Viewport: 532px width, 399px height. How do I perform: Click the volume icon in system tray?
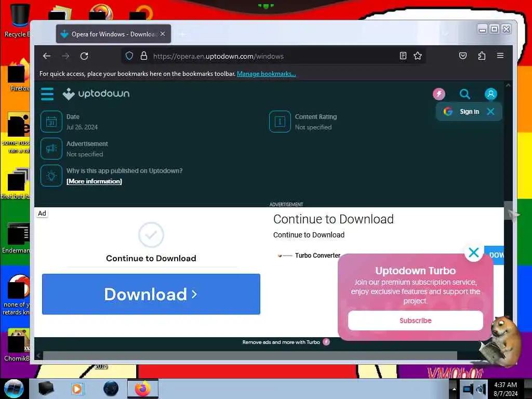tap(481, 389)
